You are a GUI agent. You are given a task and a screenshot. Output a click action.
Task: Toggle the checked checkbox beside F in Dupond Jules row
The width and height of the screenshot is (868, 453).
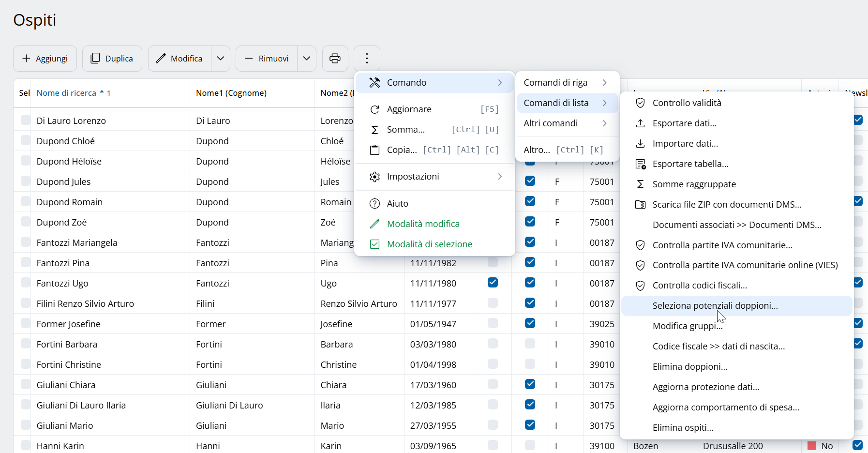coord(530,181)
